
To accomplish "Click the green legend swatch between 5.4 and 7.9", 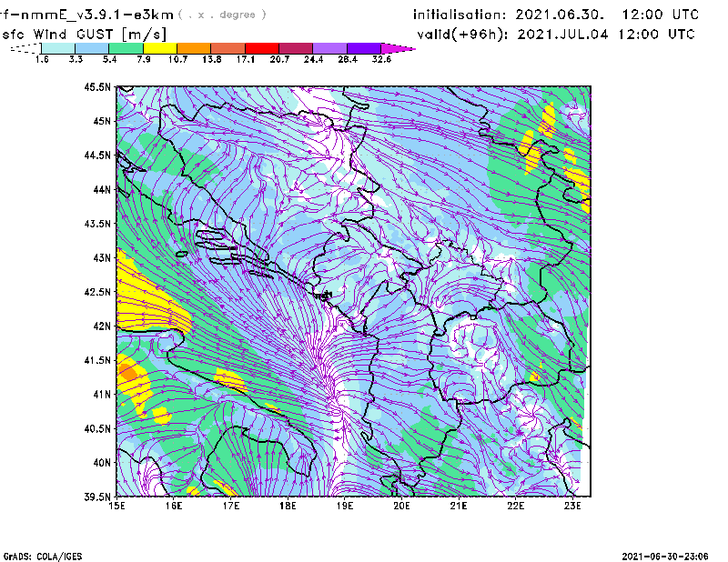I will [x=126, y=48].
